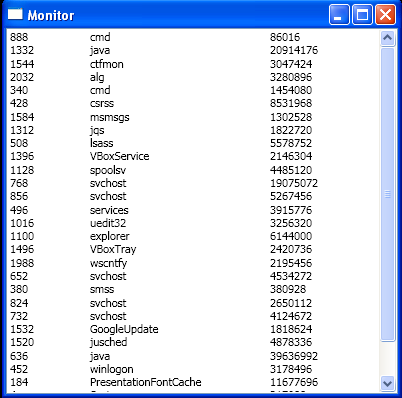Select the uedit32 process name
This screenshot has height=398, width=402.
(108, 223)
